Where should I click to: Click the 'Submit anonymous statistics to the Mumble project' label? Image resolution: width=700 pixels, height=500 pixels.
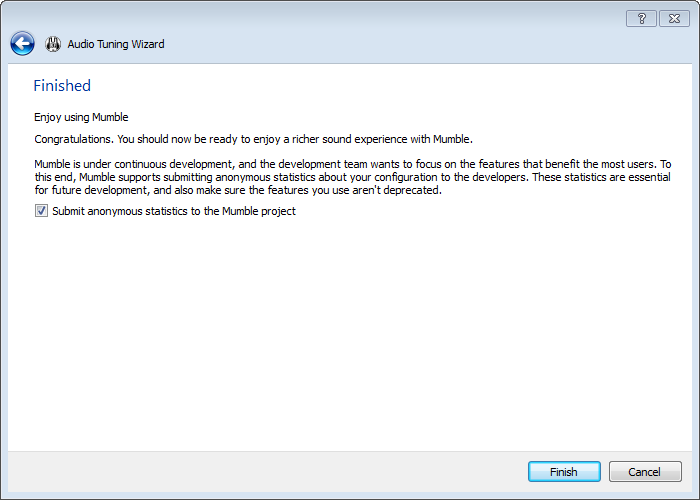174,211
